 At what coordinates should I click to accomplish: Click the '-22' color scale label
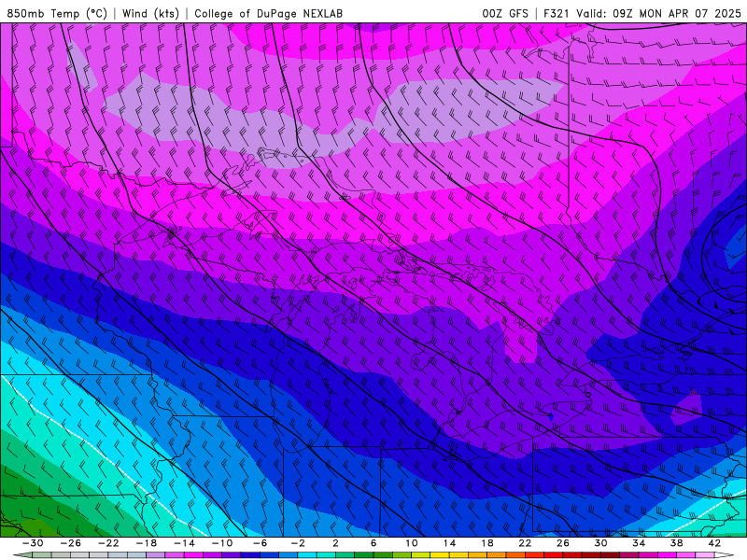(108, 543)
